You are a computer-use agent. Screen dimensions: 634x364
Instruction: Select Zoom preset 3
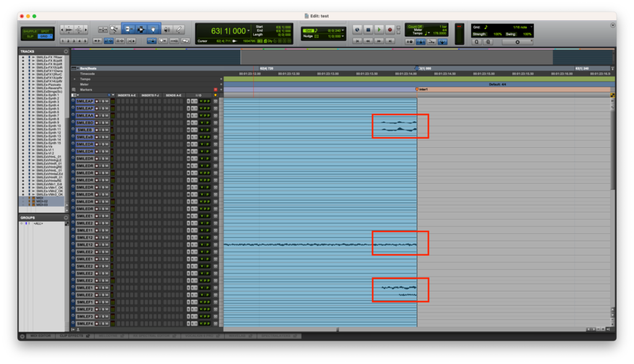[x=74, y=41]
